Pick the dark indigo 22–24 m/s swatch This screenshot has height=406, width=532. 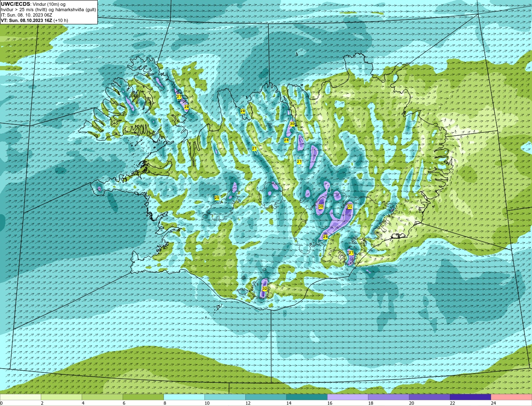[x=471, y=397]
